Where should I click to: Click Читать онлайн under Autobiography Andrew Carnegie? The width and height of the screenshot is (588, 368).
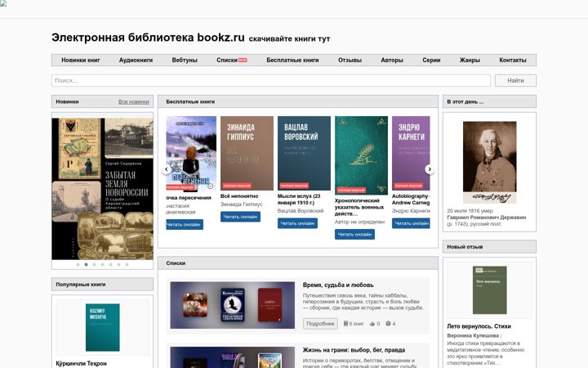coord(411,223)
